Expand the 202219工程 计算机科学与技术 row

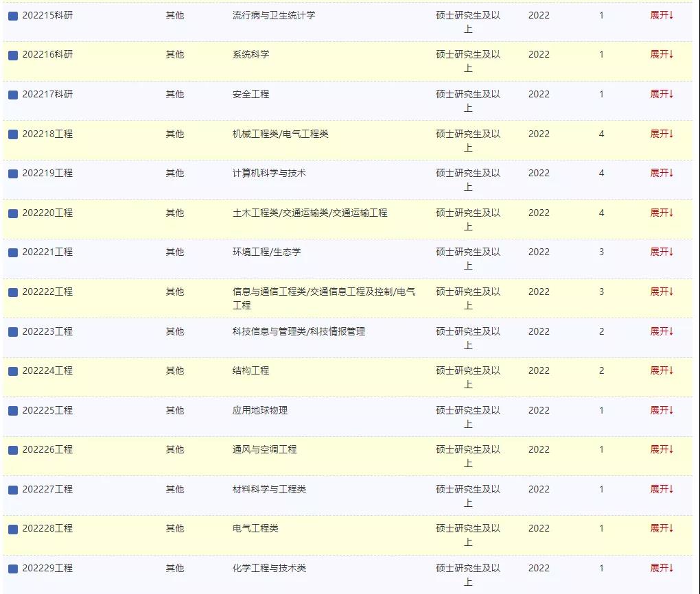[662, 173]
